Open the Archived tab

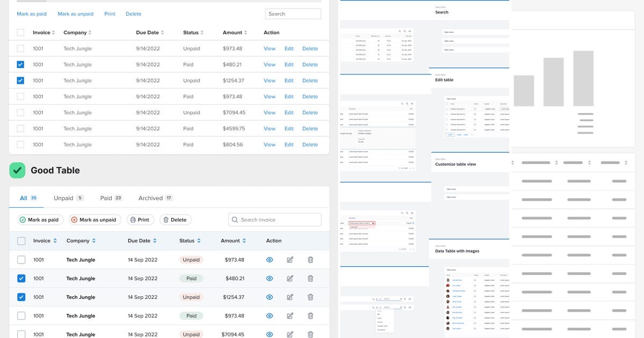[151, 197]
